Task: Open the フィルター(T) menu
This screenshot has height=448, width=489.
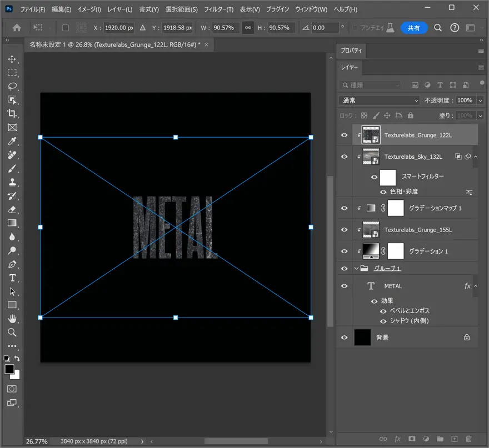Action: pos(218,9)
